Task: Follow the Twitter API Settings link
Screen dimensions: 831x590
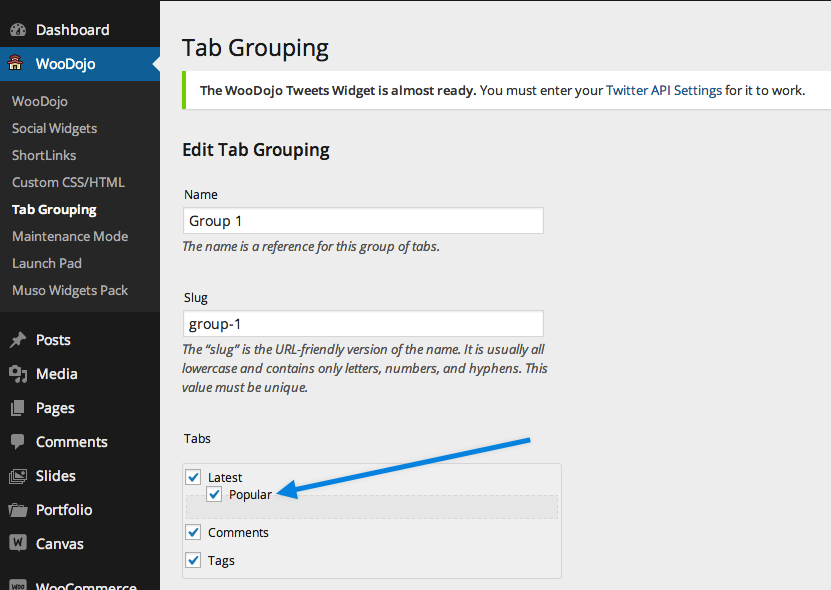Action: click(664, 91)
